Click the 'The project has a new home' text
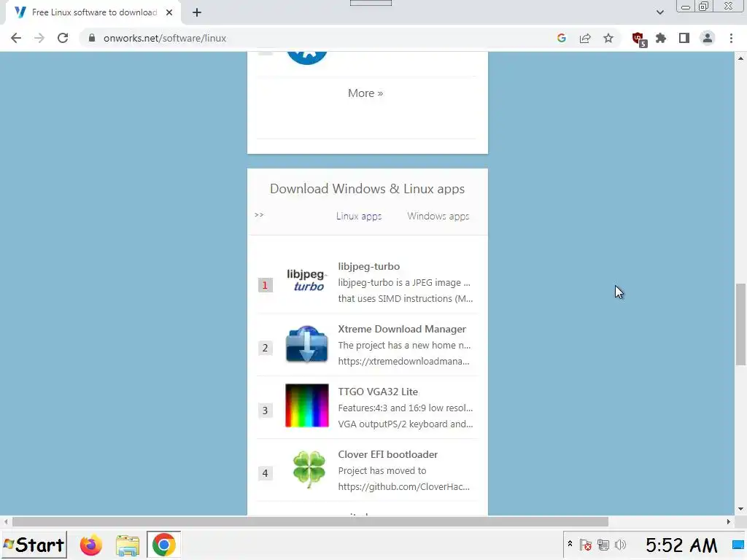Image resolution: width=747 pixels, height=560 pixels. (x=404, y=345)
